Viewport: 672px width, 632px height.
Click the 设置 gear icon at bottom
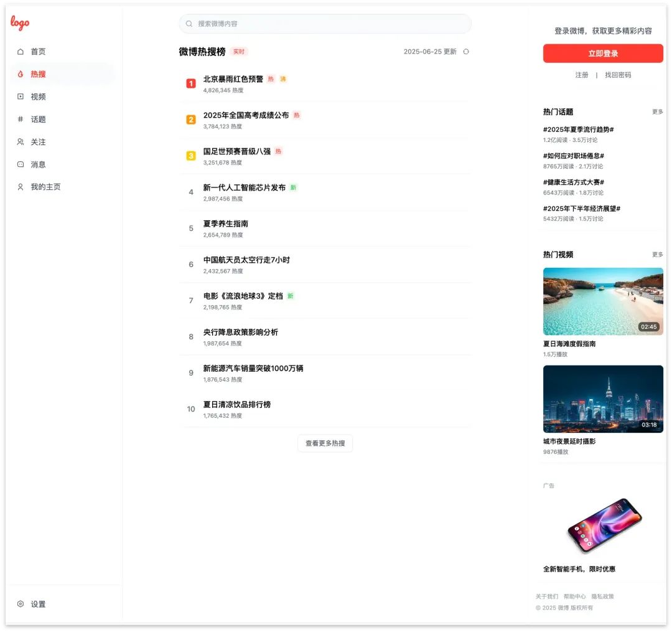[x=21, y=604]
